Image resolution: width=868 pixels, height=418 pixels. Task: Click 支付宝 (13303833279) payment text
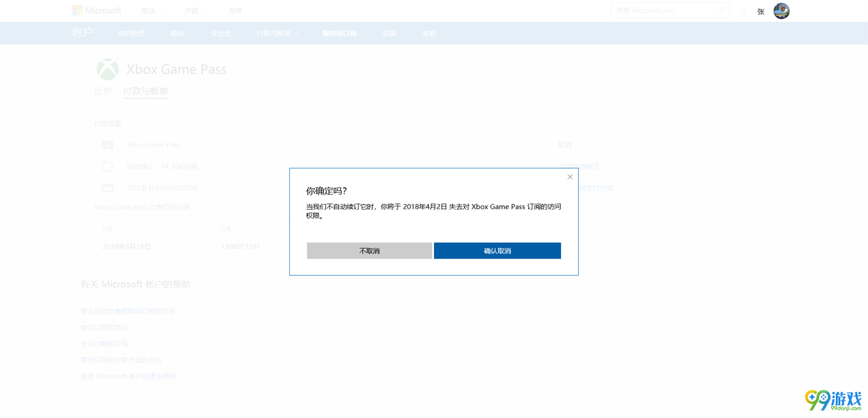(x=162, y=188)
